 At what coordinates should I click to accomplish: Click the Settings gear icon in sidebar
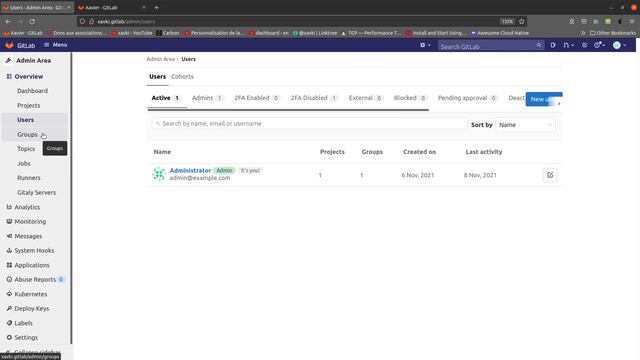pos(9,337)
